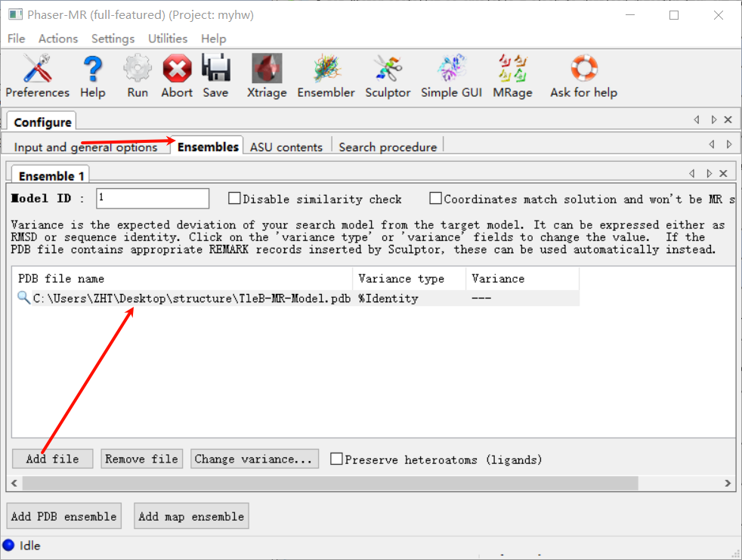
Task: Open the Settings menu
Action: pos(113,39)
